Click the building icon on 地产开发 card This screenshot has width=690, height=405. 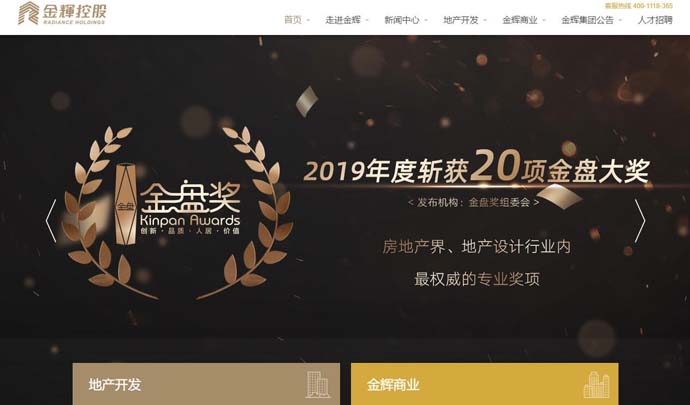click(317, 384)
